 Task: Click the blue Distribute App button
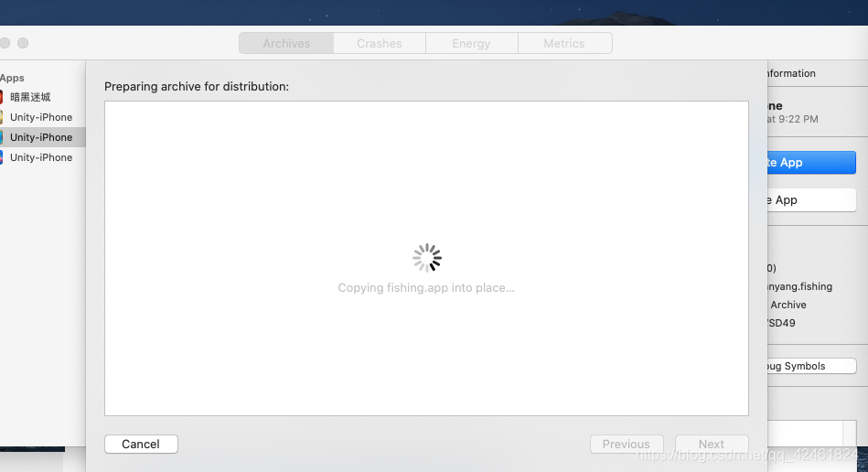coord(811,163)
